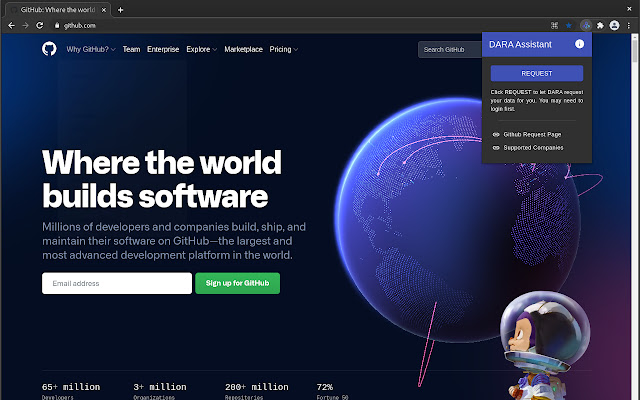Open the Extensions puzzle-piece menu
This screenshot has height=400, width=640.
(x=600, y=25)
